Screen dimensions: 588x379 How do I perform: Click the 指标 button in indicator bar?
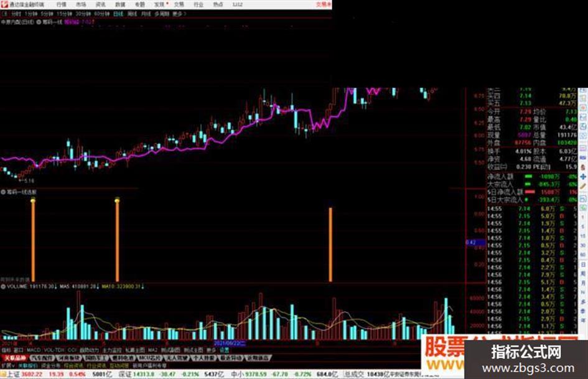click(6, 350)
